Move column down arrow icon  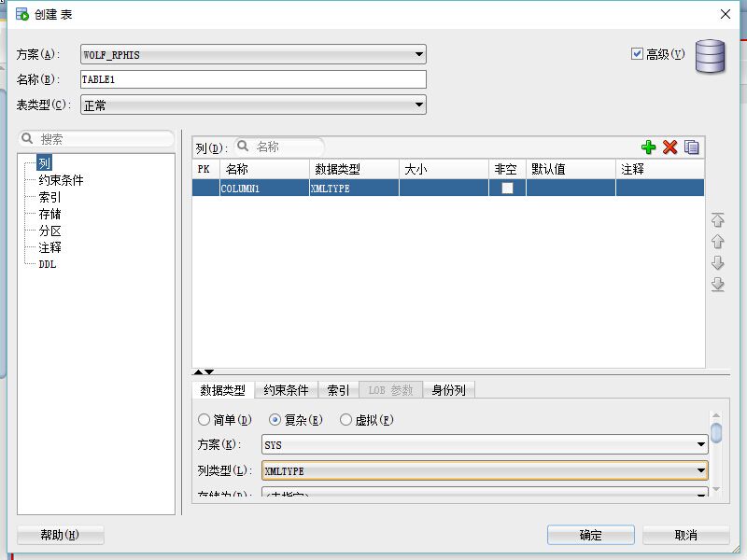(x=717, y=262)
